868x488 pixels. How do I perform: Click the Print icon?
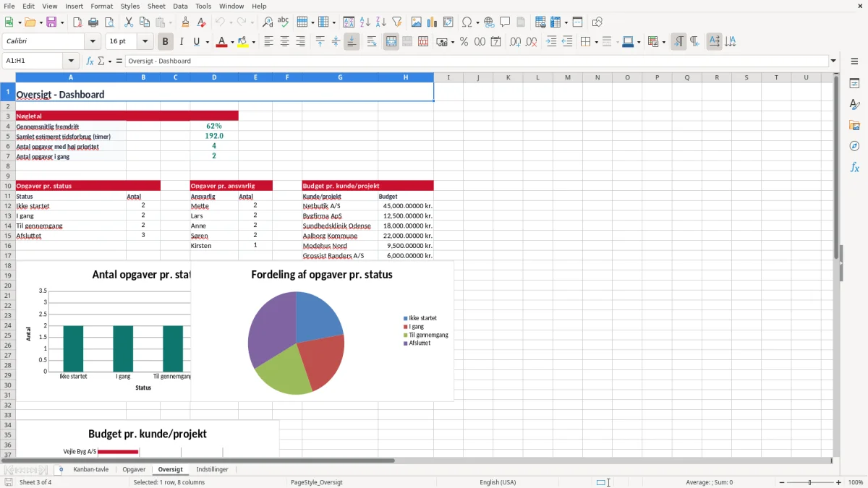pos(93,22)
